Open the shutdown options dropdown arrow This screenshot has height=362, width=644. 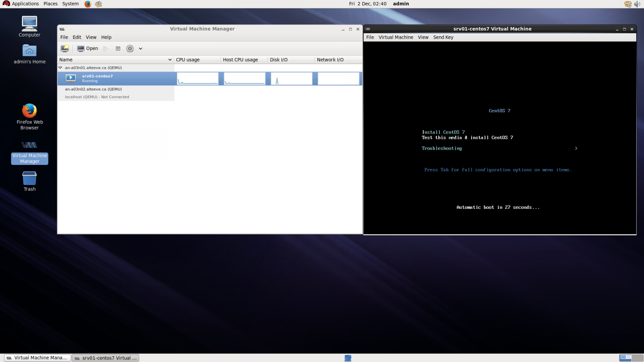140,48
